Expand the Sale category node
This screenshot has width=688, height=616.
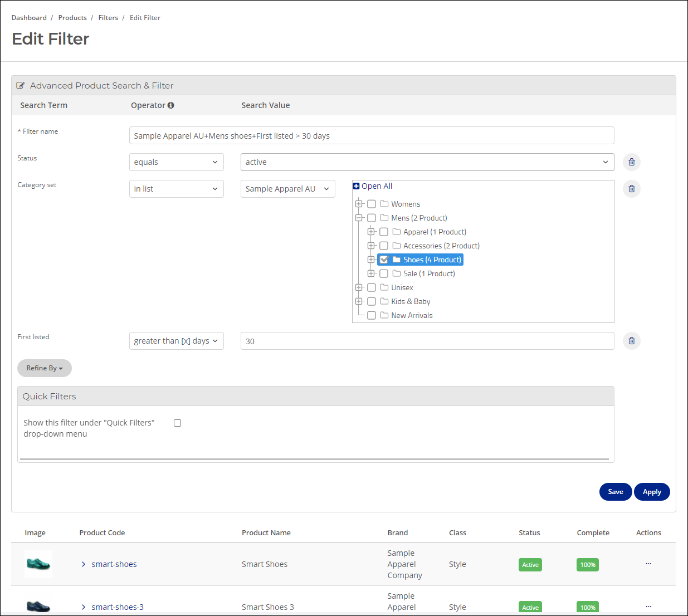click(x=371, y=273)
